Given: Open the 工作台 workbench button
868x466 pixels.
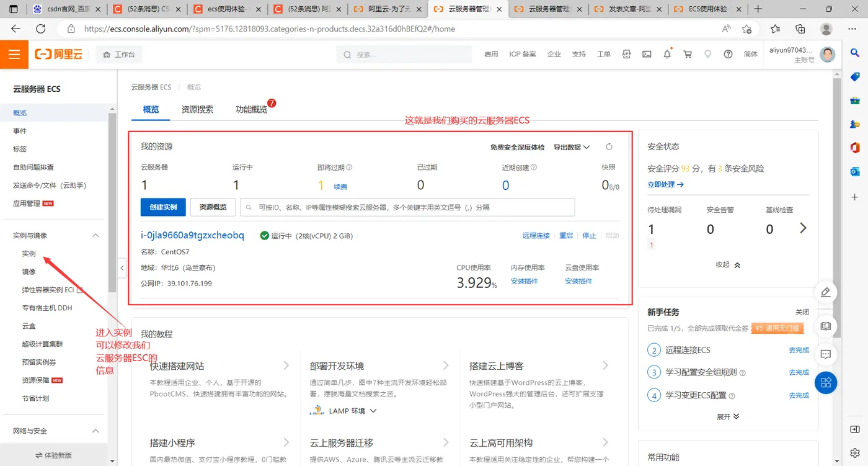Looking at the screenshot, I should pyautogui.click(x=119, y=55).
